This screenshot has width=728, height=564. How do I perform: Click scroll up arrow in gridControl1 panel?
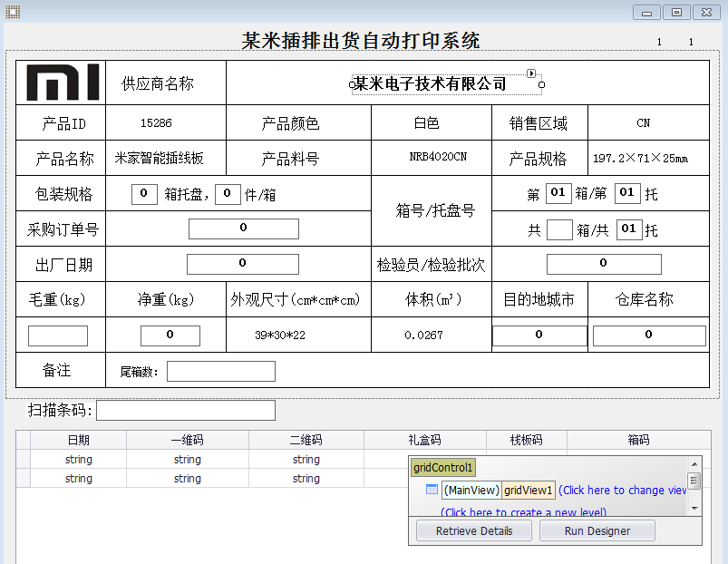694,464
